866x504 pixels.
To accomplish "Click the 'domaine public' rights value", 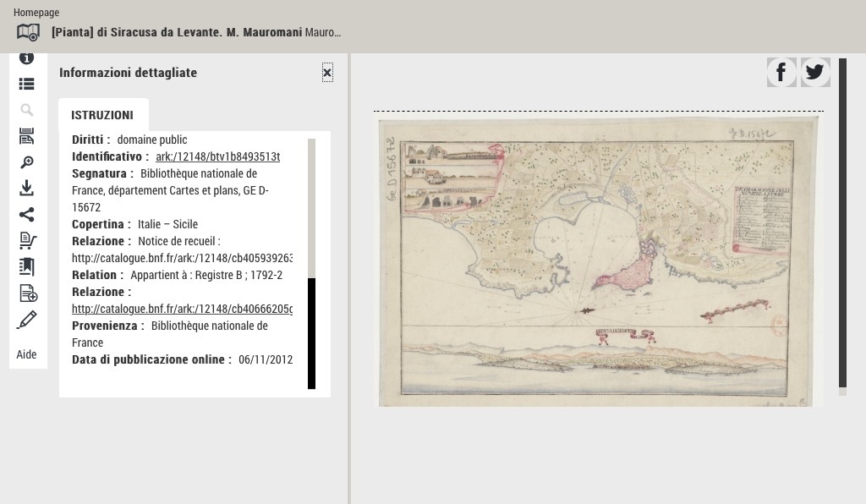I will pyautogui.click(x=152, y=140).
